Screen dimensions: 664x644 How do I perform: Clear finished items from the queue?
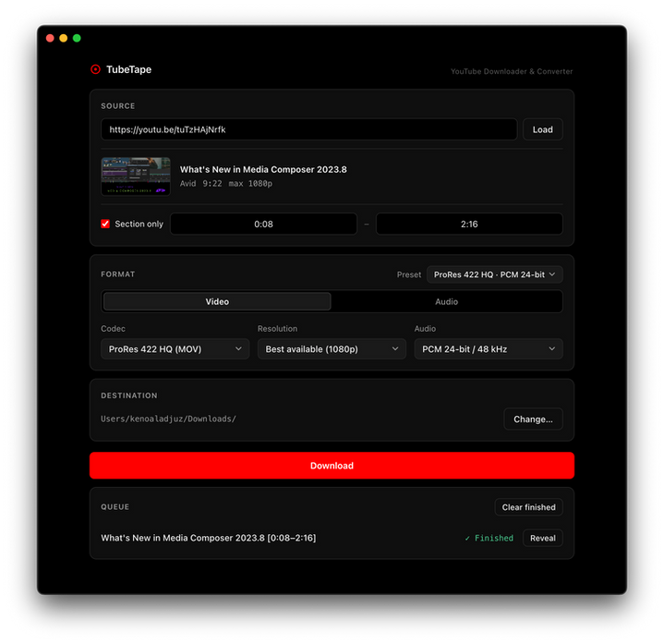coord(528,507)
